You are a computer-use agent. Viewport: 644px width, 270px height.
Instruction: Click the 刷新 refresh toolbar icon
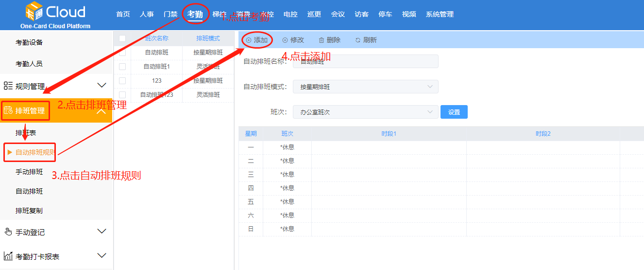(358, 40)
